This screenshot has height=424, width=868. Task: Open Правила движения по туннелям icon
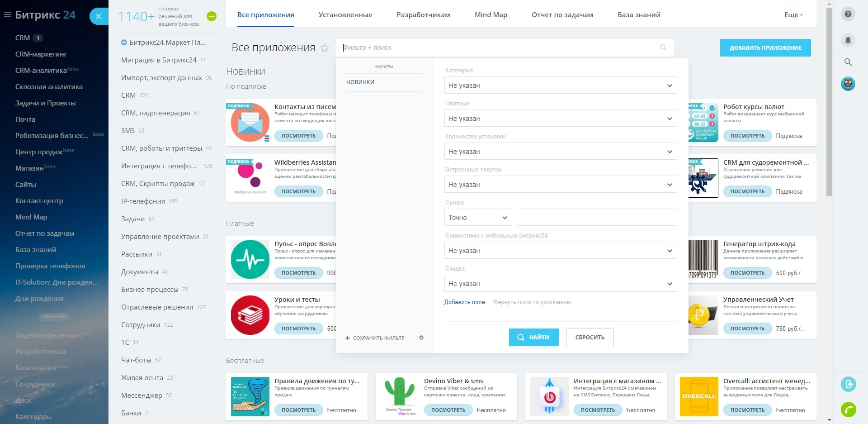click(x=250, y=396)
